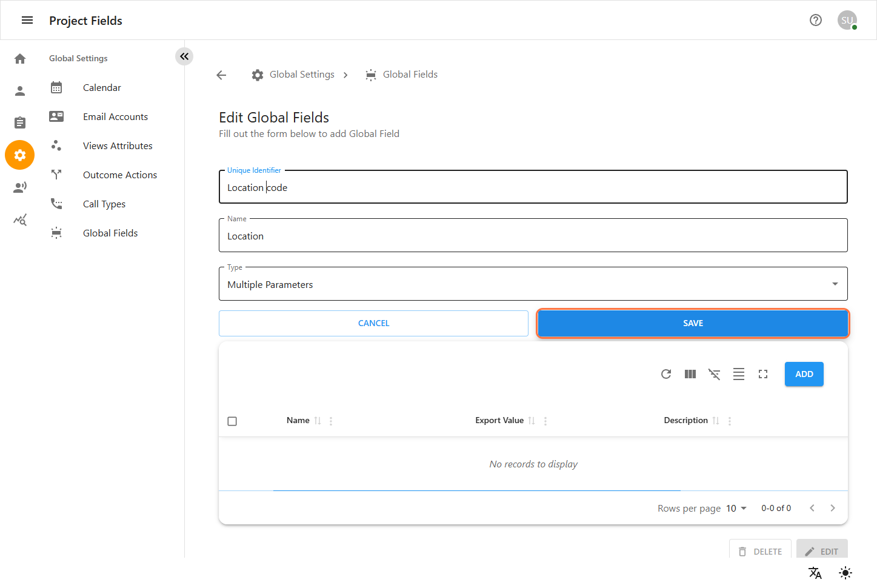This screenshot has height=588, width=877.
Task: Select the home icon in the sidebar
Action: [x=20, y=58]
